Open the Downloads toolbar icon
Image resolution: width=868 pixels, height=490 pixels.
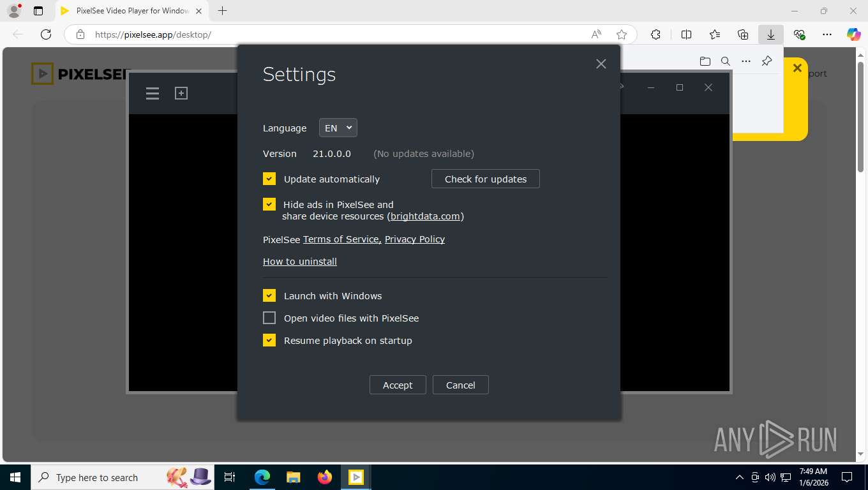click(x=771, y=34)
